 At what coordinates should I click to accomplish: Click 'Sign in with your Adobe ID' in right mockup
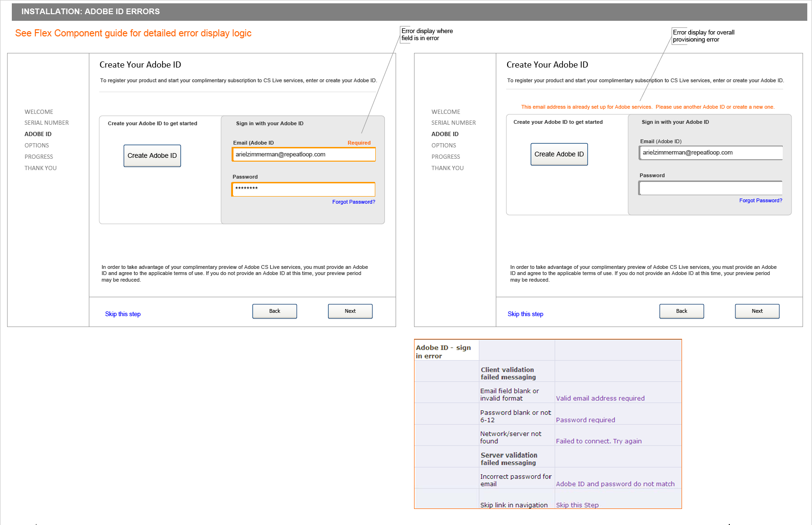[x=675, y=122]
